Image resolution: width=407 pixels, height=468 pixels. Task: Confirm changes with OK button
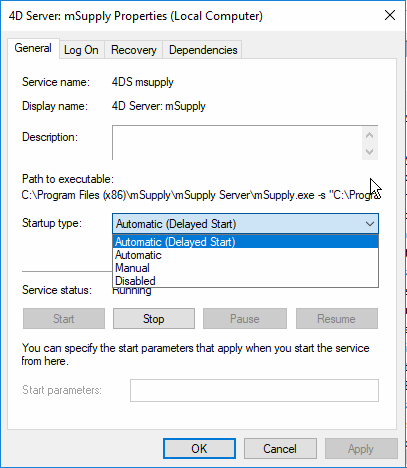coord(199,449)
